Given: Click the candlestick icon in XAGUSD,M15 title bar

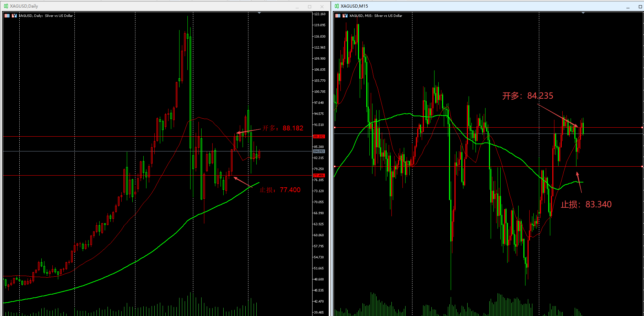Looking at the screenshot, I should 337,6.
